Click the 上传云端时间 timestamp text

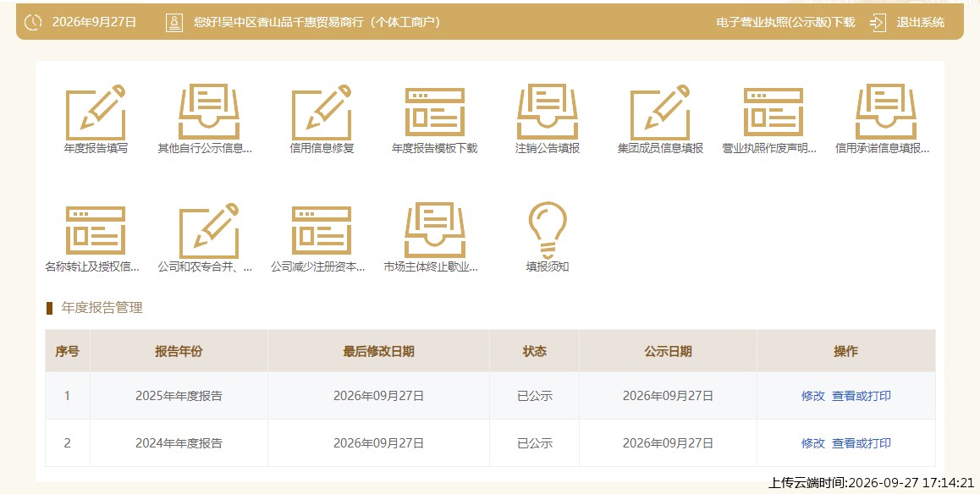[871, 483]
